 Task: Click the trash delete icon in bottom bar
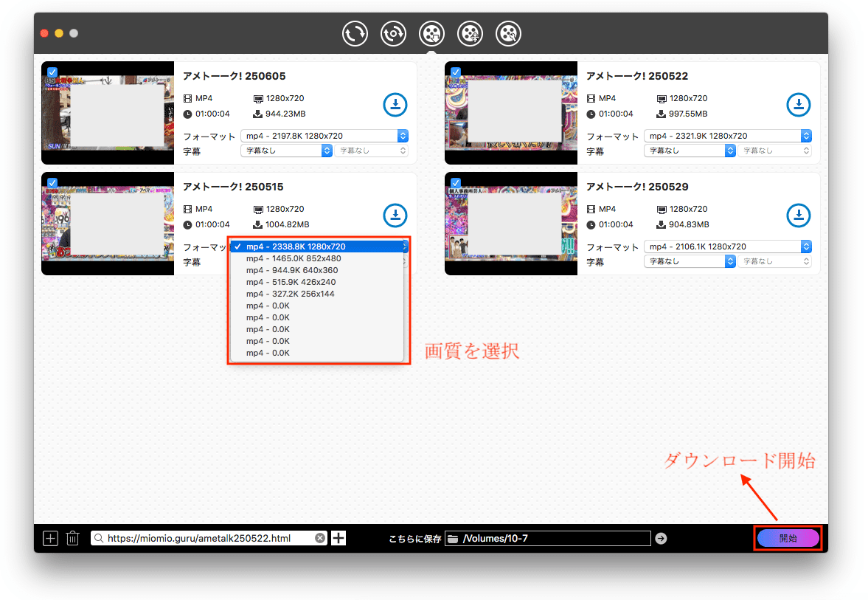click(72, 539)
